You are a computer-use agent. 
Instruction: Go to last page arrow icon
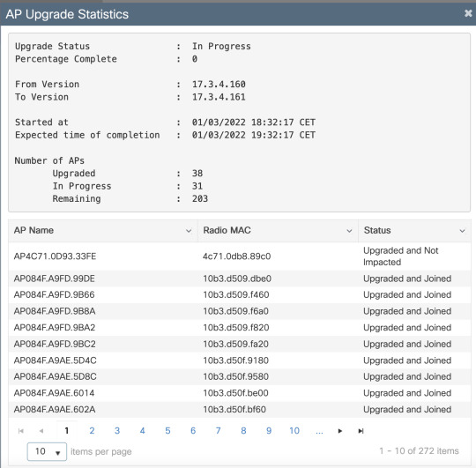361,431
